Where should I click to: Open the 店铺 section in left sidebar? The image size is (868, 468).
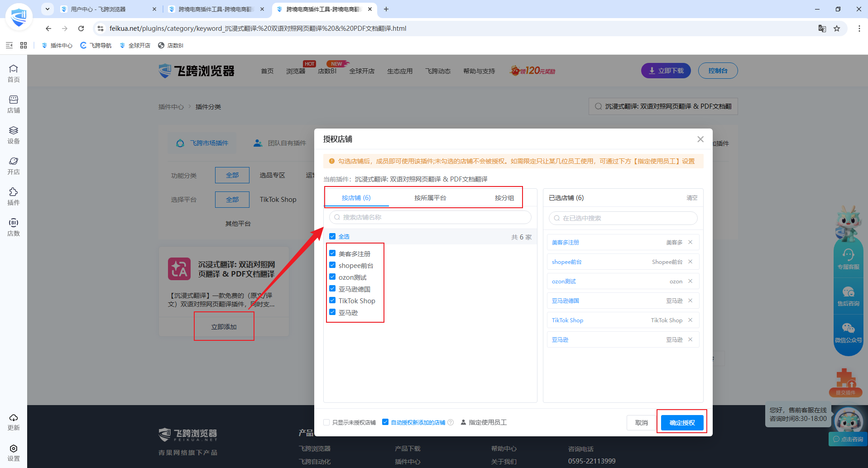pyautogui.click(x=14, y=104)
